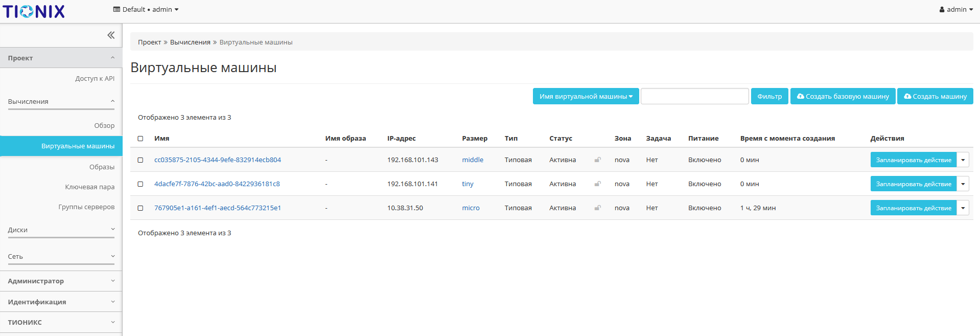The width and height of the screenshot is (980, 336).
Task: Open the middle size link
Action: 472,160
